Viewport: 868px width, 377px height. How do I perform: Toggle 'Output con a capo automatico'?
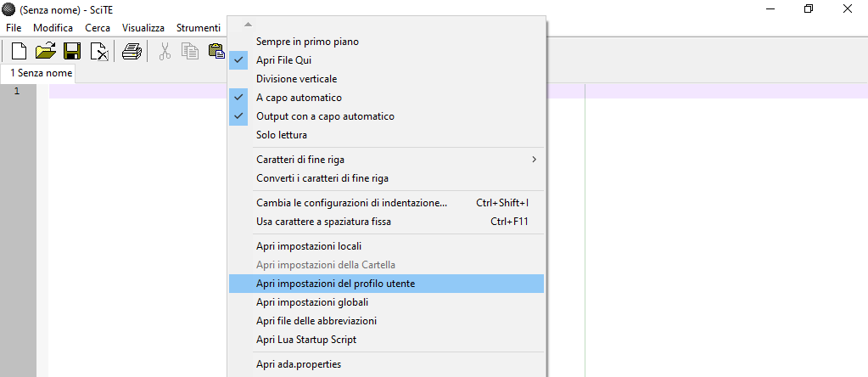pyautogui.click(x=325, y=116)
